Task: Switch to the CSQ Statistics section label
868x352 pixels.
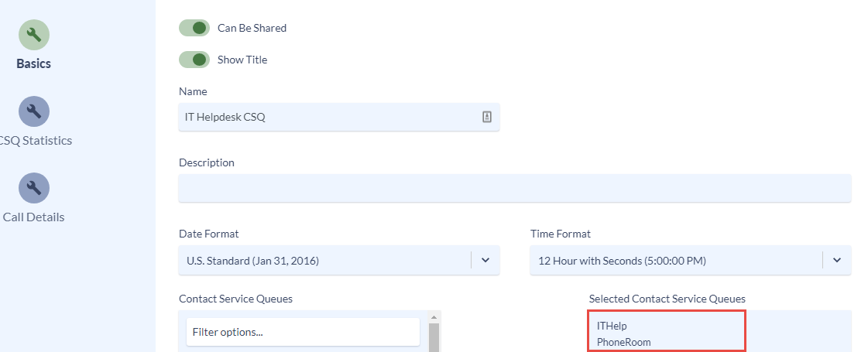Action: pyautogui.click(x=34, y=141)
